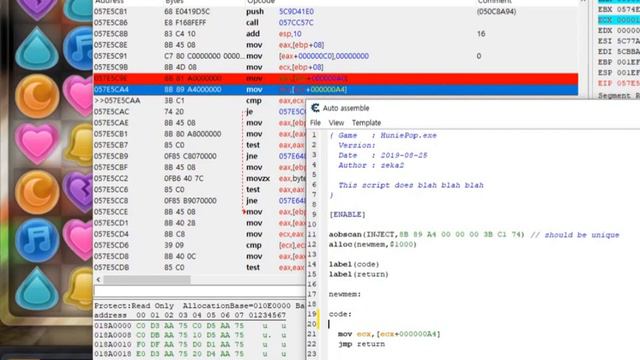Click the comment value 16 in disassembler

[481, 34]
